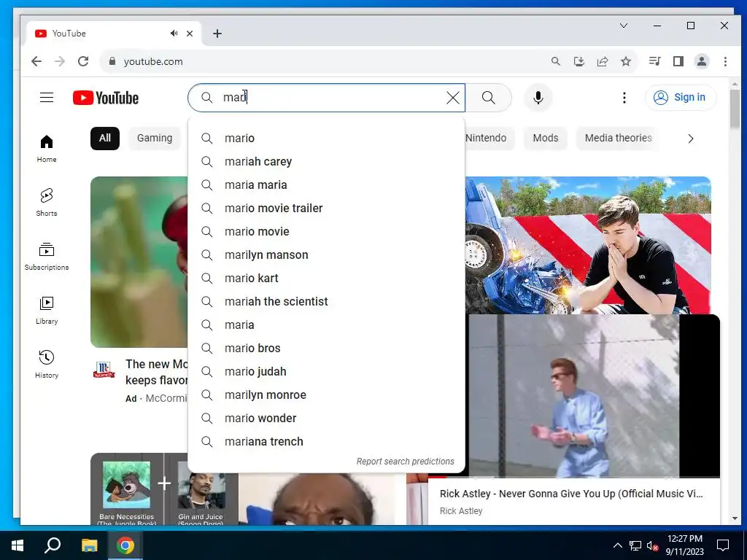Open Library in the sidebar

[47, 311]
